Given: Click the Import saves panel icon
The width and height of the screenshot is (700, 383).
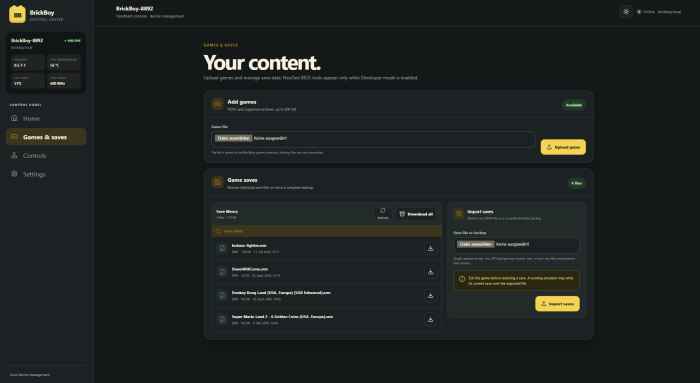Looking at the screenshot, I should [x=459, y=214].
